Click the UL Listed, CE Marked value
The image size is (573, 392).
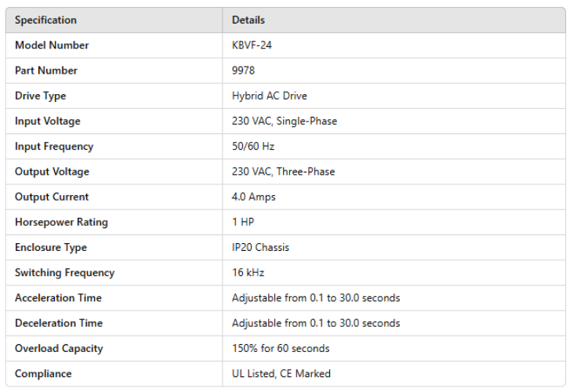coord(281,374)
